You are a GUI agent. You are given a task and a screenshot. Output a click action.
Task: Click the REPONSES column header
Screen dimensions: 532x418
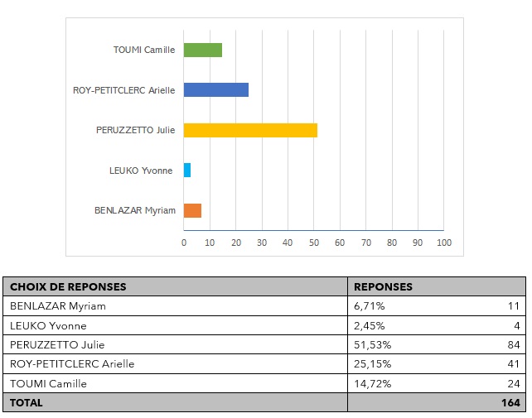pyautogui.click(x=383, y=286)
